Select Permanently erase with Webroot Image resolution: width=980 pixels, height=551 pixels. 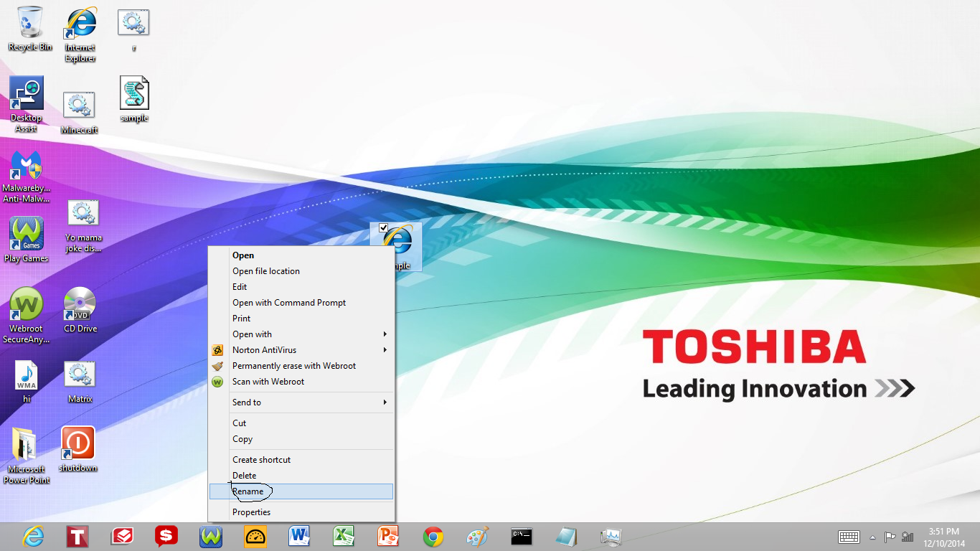coord(301,366)
